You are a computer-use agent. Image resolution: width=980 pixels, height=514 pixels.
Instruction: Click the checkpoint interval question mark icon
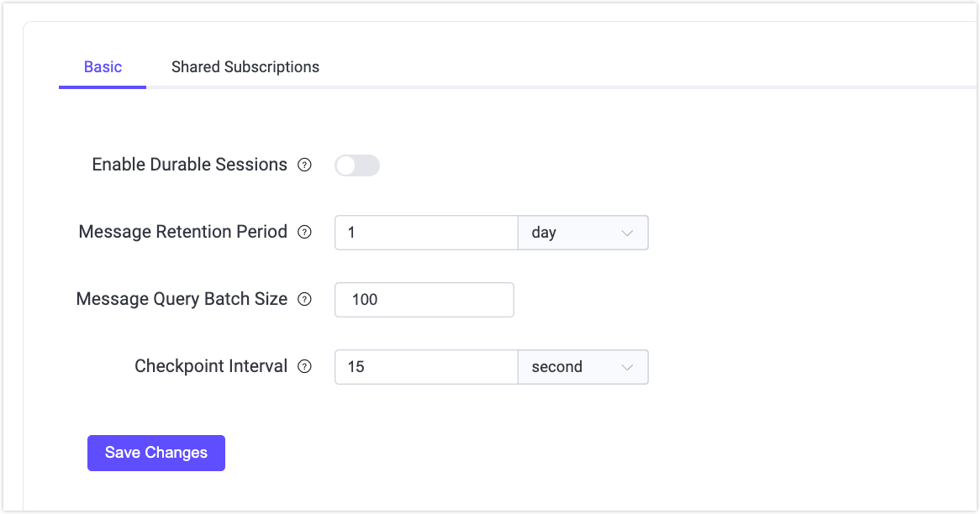click(x=304, y=366)
